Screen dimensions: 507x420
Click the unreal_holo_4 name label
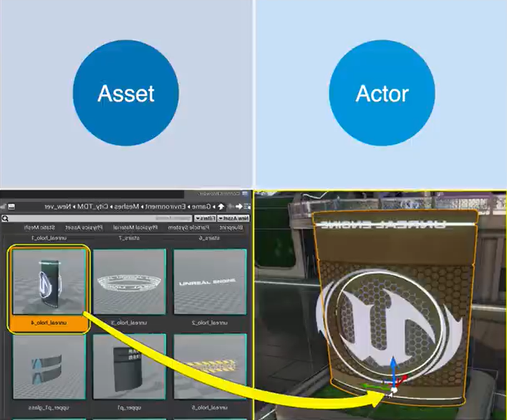pyautogui.click(x=49, y=323)
